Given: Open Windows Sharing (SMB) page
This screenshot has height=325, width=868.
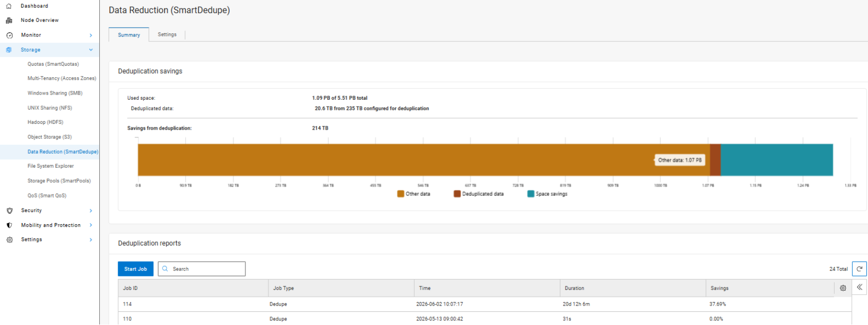Looking at the screenshot, I should pos(55,93).
